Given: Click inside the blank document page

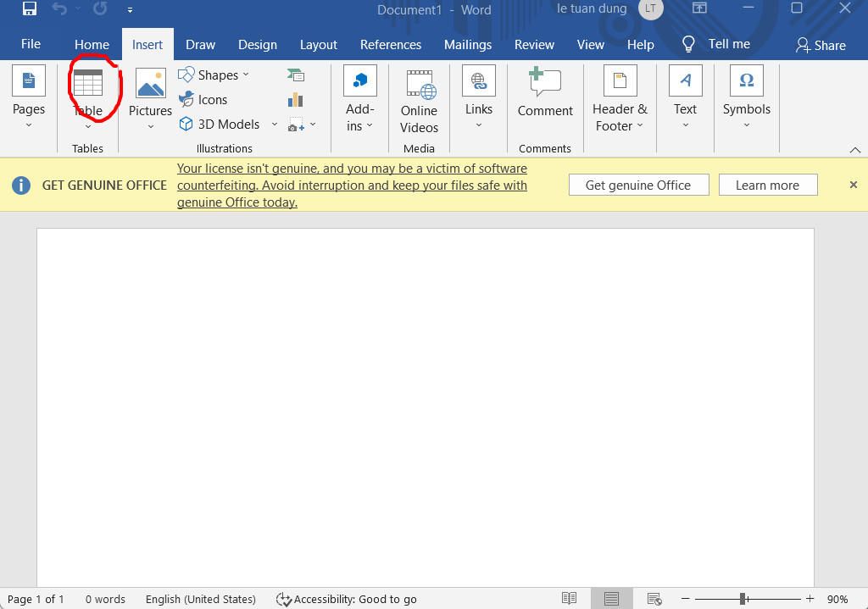Looking at the screenshot, I should (426, 407).
